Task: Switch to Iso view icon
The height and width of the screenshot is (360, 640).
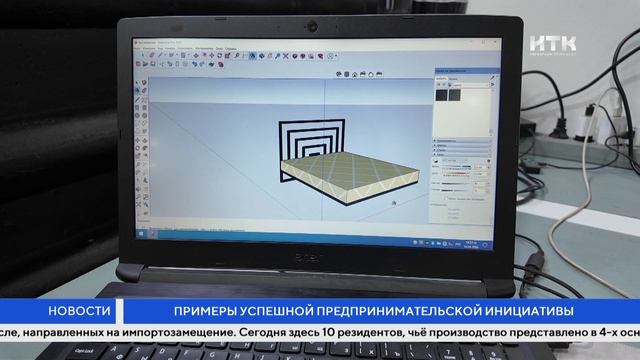Action: pyautogui.click(x=339, y=74)
